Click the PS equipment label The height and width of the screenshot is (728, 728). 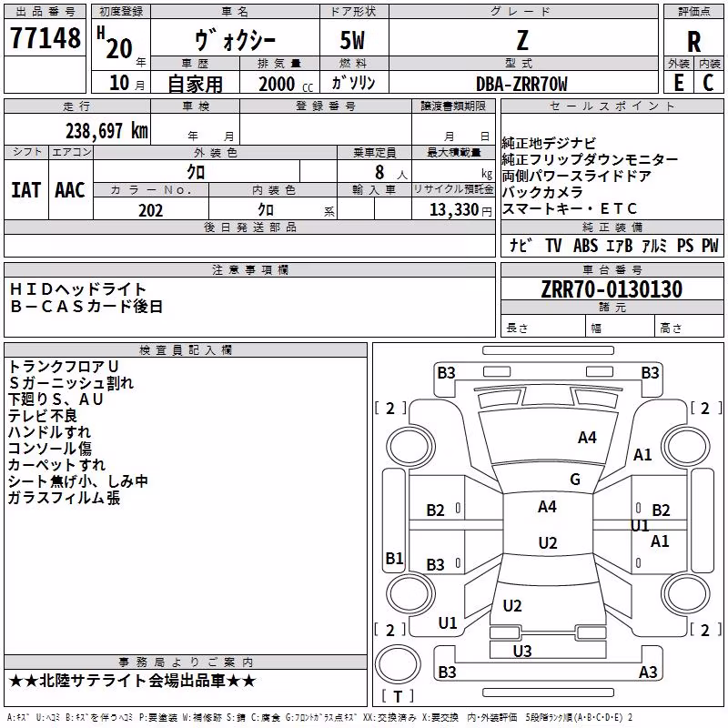[685, 246]
